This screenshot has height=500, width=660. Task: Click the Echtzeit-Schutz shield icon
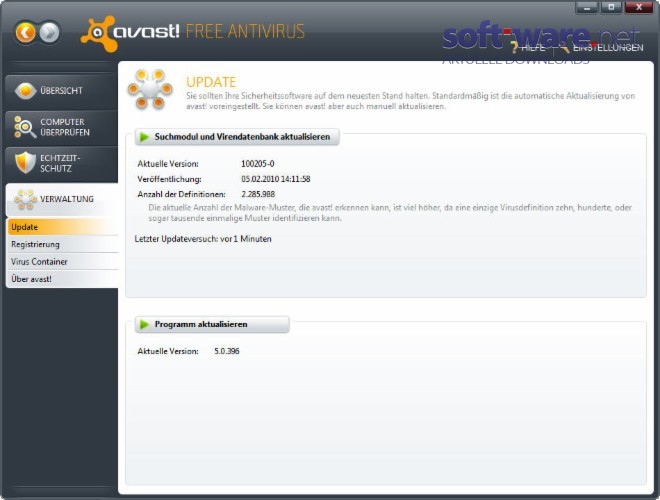coord(25,162)
